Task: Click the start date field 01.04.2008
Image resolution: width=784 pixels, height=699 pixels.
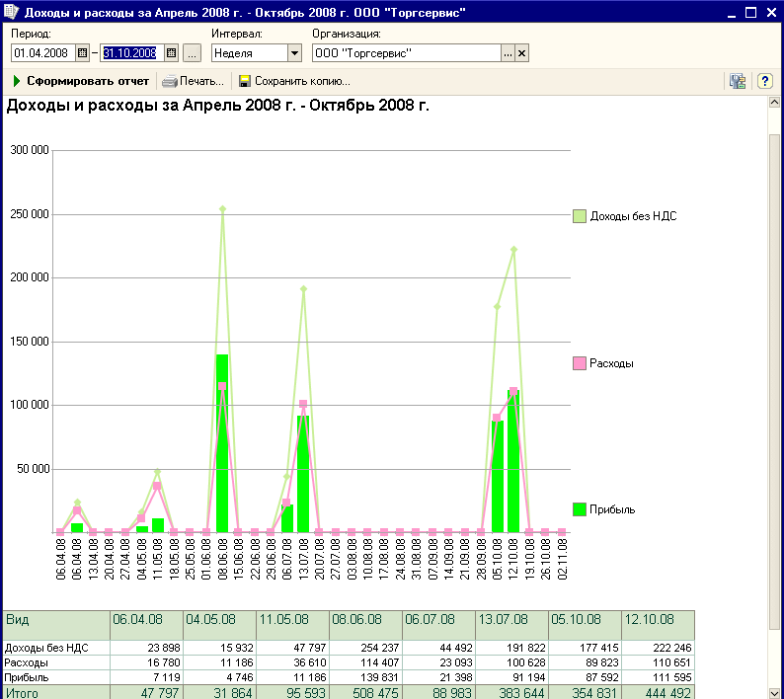Action: [x=42, y=53]
